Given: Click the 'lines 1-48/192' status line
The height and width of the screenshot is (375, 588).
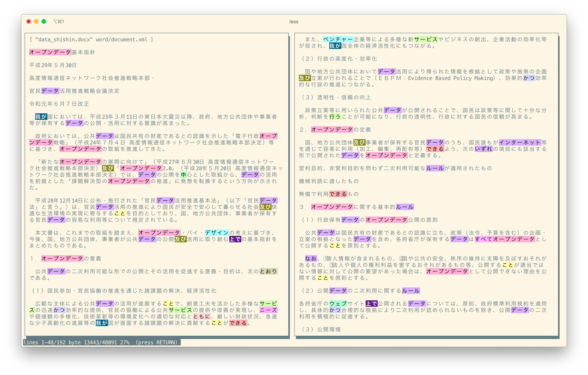Looking at the screenshot, I should pyautogui.click(x=102, y=342).
